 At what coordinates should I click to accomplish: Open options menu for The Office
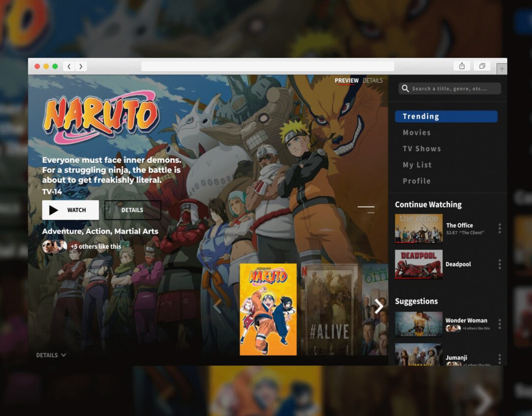(499, 228)
